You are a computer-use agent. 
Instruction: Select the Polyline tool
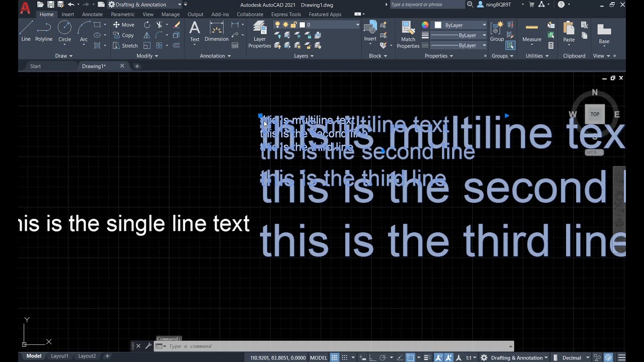44,31
